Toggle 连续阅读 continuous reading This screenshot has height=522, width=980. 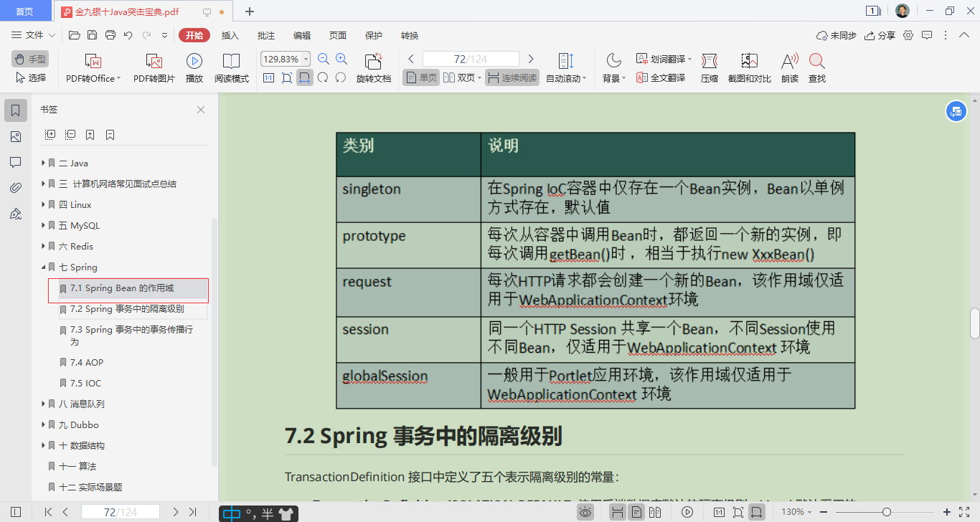click(512, 77)
